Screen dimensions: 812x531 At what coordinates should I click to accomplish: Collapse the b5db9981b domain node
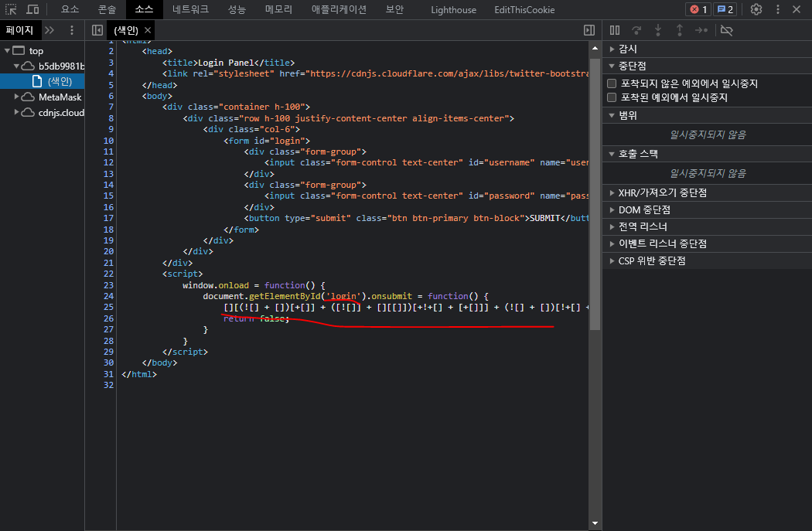tap(16, 66)
